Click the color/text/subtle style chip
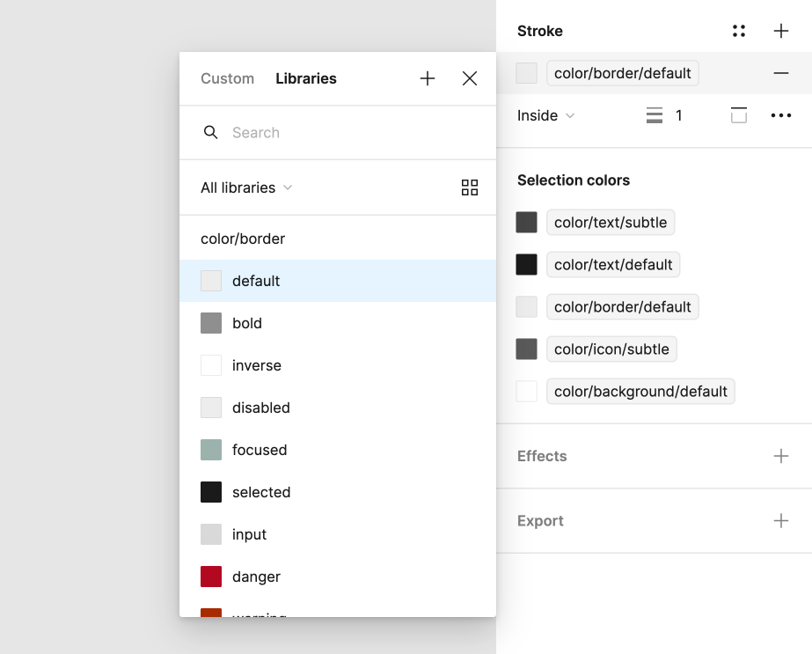 tap(611, 222)
